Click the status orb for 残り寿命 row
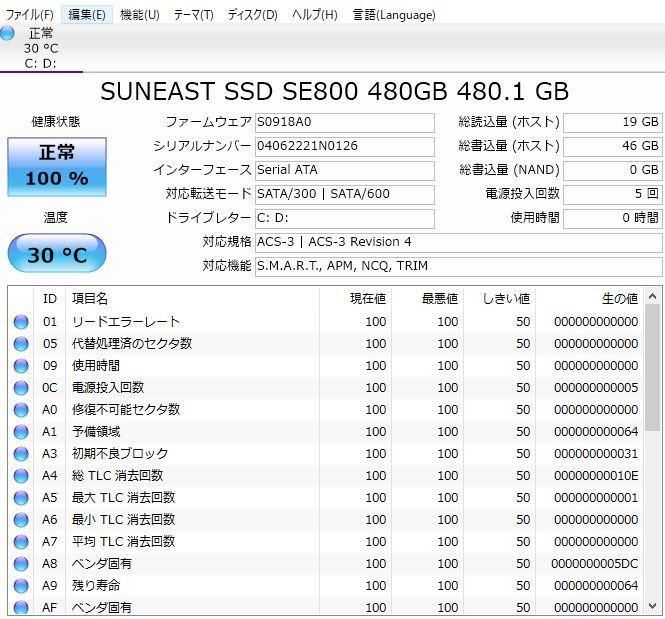This screenshot has height=619, width=665. (x=21, y=586)
